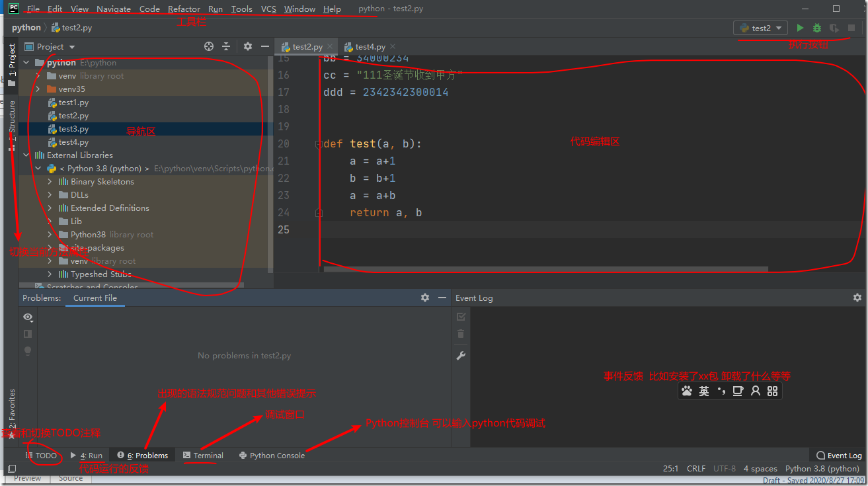
Task: Stop the process with the square stop icon
Action: click(x=851, y=28)
